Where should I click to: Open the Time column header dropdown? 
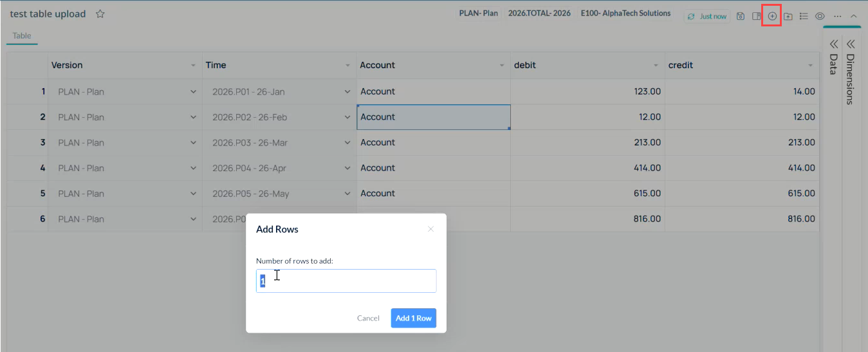click(x=348, y=66)
